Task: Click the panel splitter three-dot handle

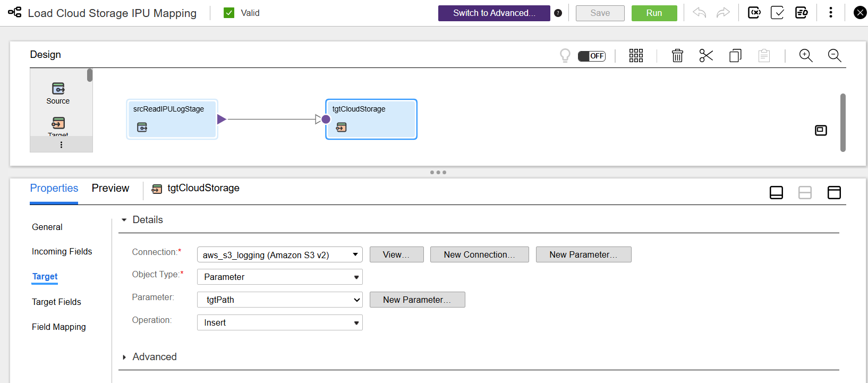Action: point(438,172)
